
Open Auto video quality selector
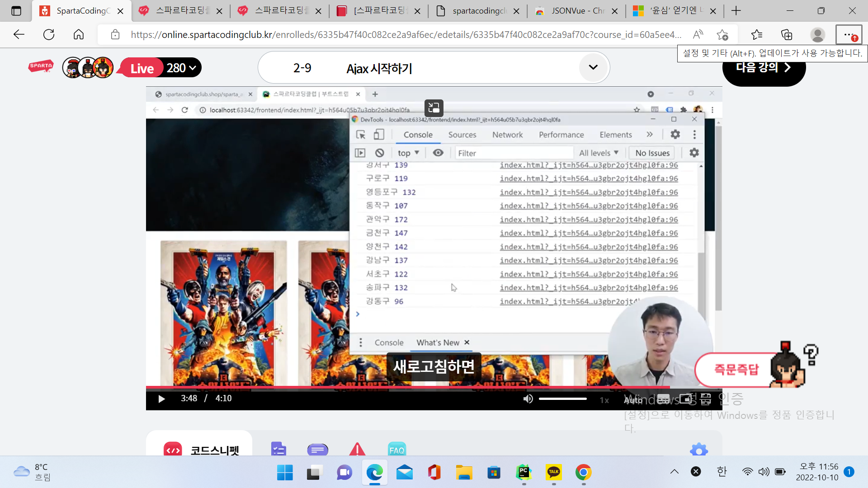(x=633, y=400)
